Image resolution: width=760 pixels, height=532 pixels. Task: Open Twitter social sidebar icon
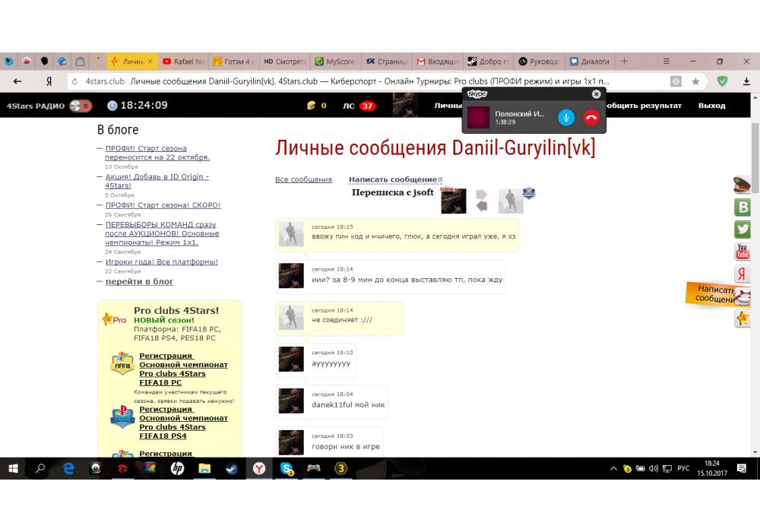coord(742,230)
